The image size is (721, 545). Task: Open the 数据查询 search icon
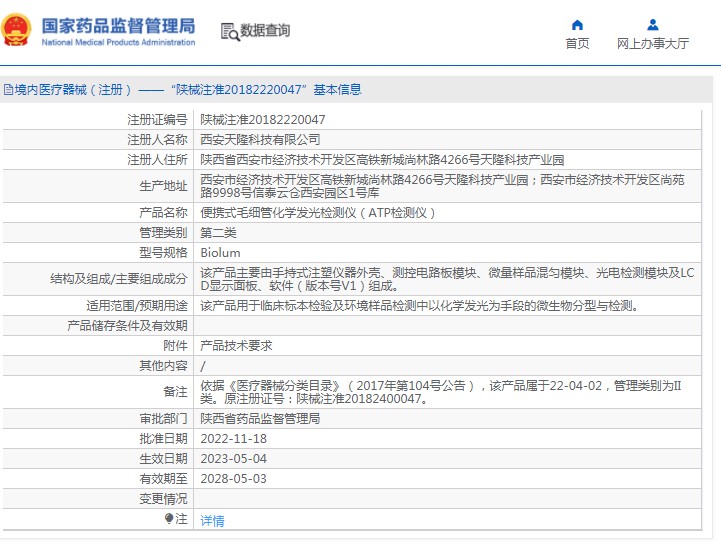[230, 31]
